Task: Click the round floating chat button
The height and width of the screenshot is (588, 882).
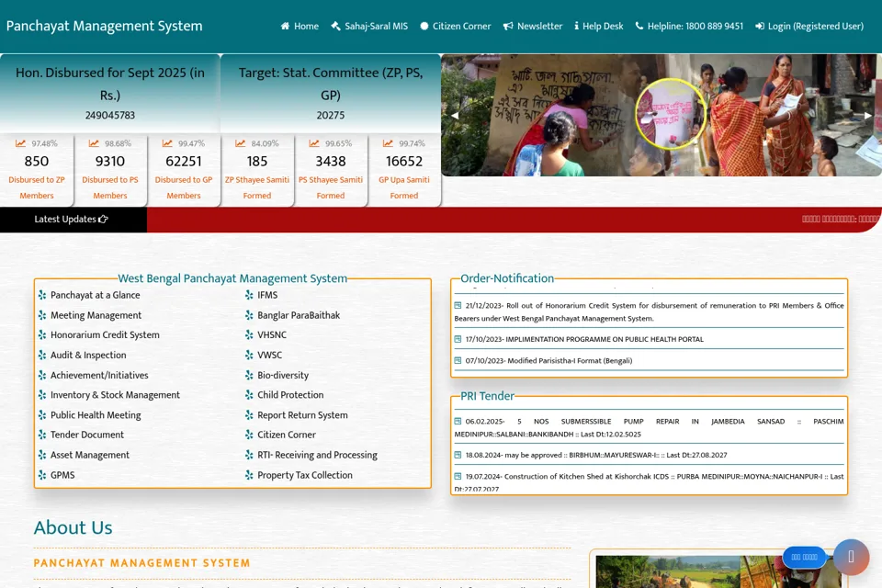Action: coord(851,557)
